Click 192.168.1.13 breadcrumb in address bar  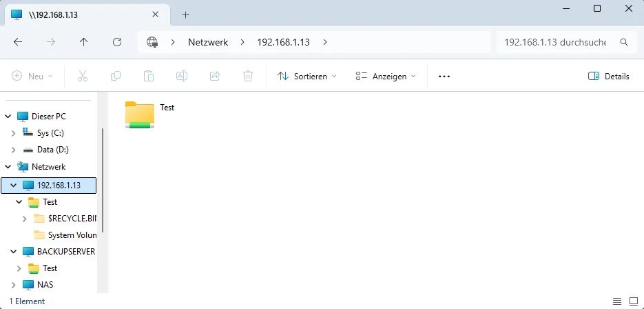point(283,42)
